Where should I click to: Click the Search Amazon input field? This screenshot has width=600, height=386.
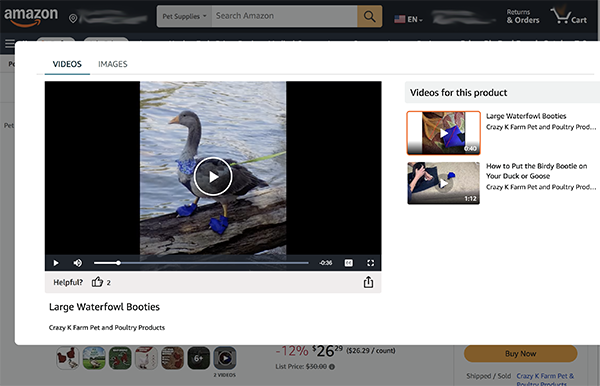pos(284,16)
